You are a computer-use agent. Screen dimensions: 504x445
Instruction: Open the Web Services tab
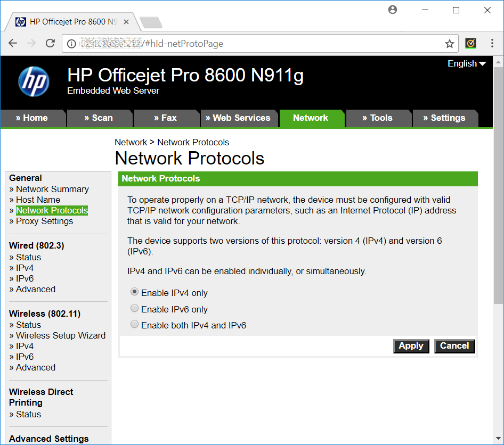point(238,118)
